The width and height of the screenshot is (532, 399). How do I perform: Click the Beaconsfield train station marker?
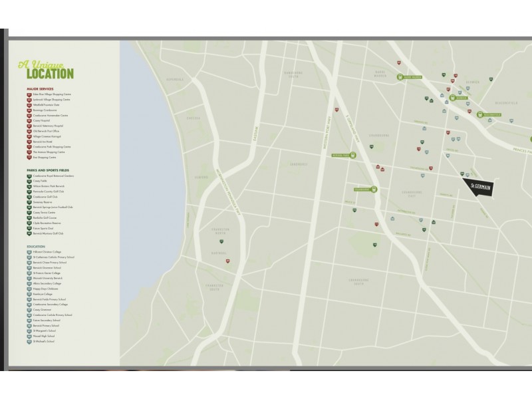pos(479,114)
